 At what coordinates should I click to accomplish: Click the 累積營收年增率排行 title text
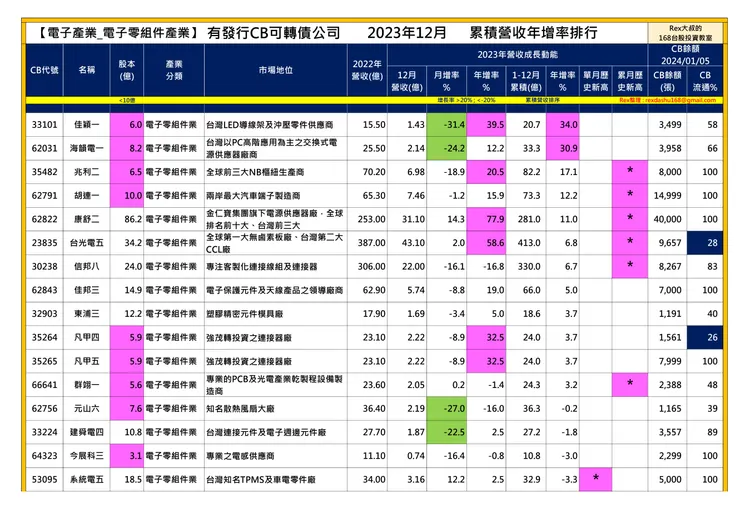(534, 33)
